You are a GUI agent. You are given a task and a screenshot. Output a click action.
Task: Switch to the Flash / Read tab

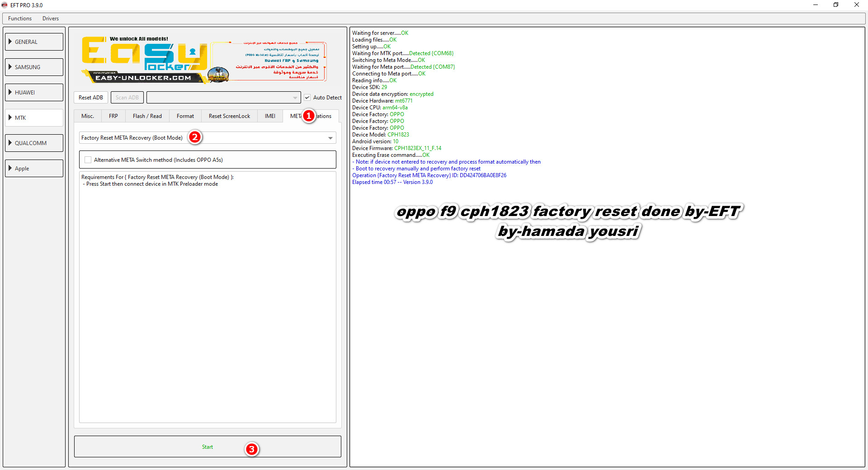[147, 116]
